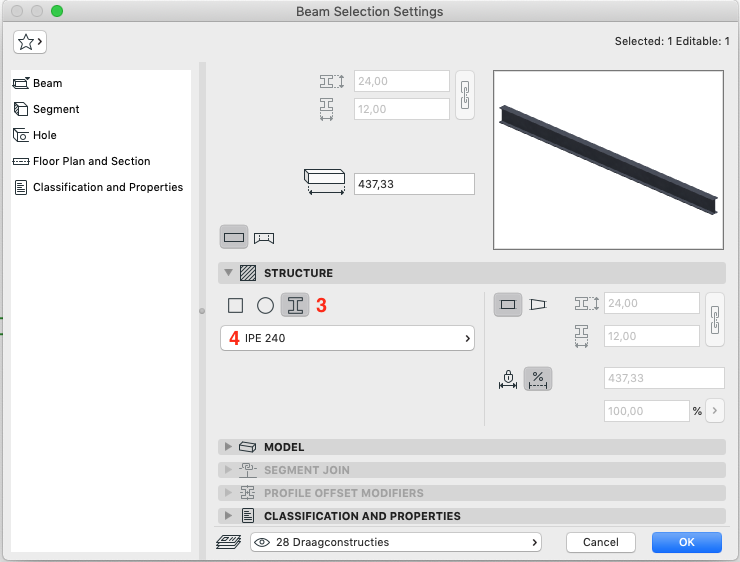Click the top beam height icon

pos(332,81)
